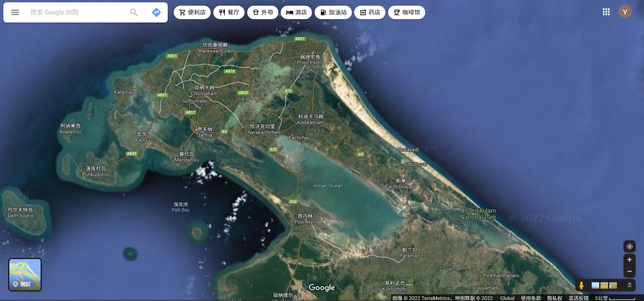
Task: Click the Google logo at bottom
Action: [322, 288]
